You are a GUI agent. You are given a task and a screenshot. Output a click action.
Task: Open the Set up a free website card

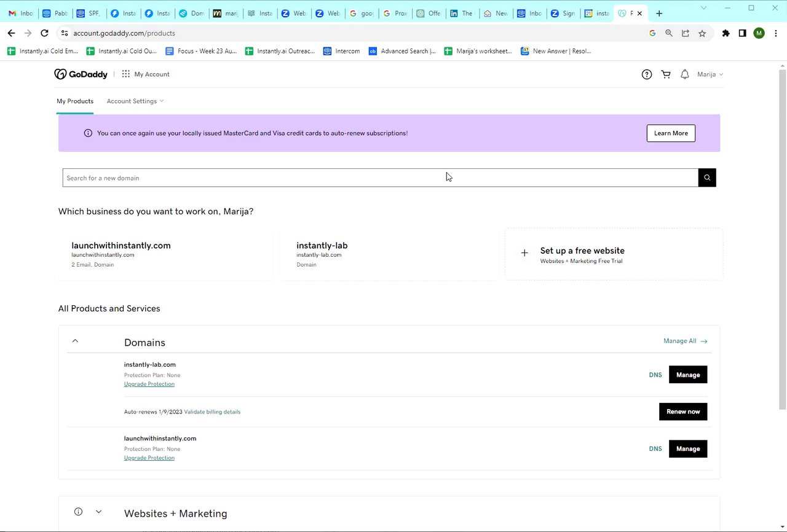pyautogui.click(x=614, y=254)
